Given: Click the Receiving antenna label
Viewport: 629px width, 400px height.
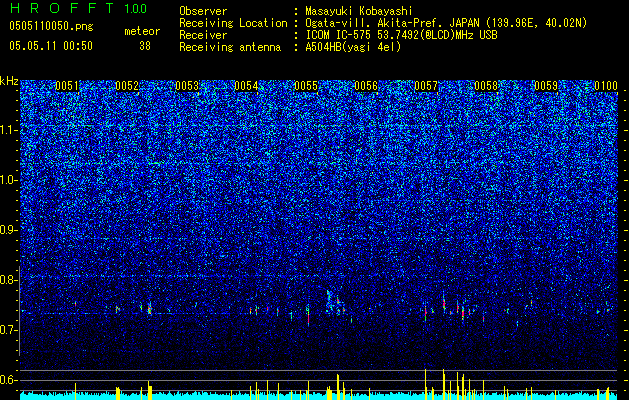Looking at the screenshot, I should tap(230, 47).
